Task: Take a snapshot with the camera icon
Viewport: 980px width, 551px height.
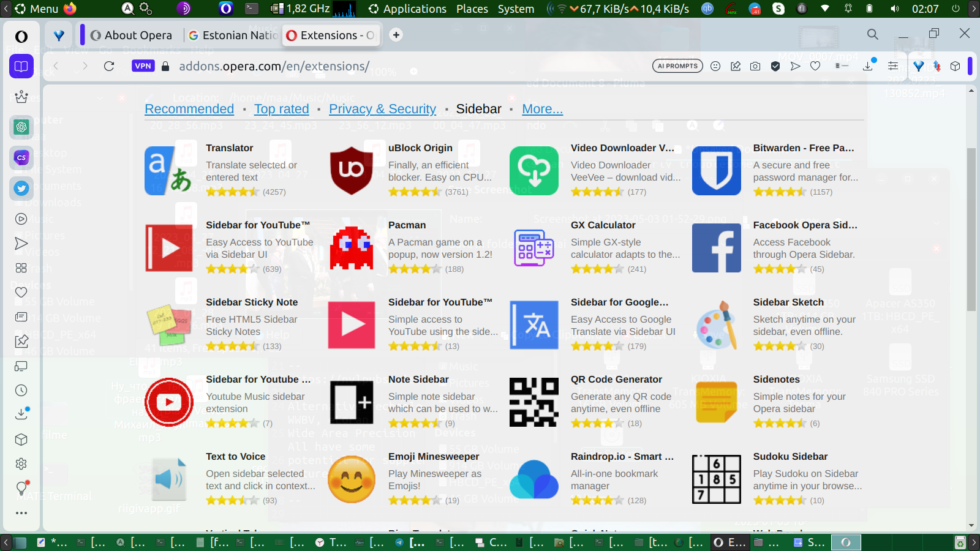Action: (755, 66)
